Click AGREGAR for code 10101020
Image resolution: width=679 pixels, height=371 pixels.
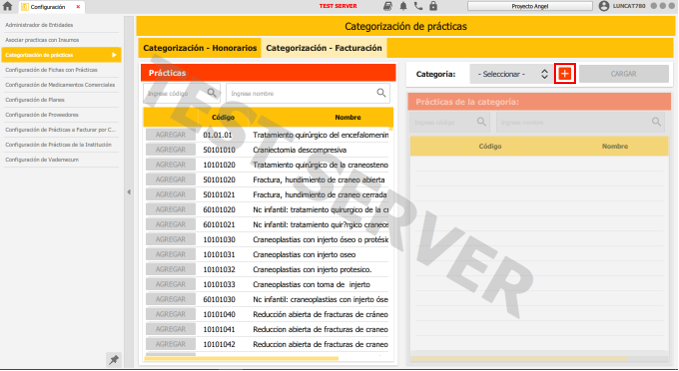point(171,165)
